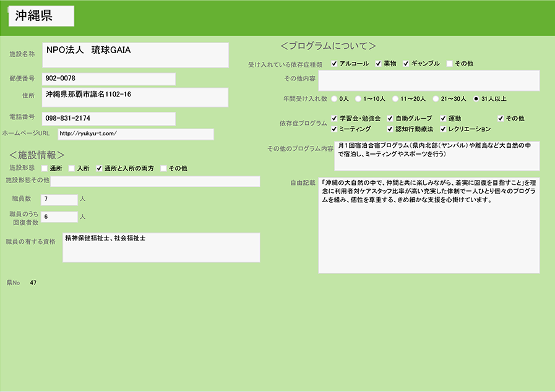This screenshot has height=392, width=555.
Task: Check the 通所 facility type checkbox
Action: tap(45, 168)
